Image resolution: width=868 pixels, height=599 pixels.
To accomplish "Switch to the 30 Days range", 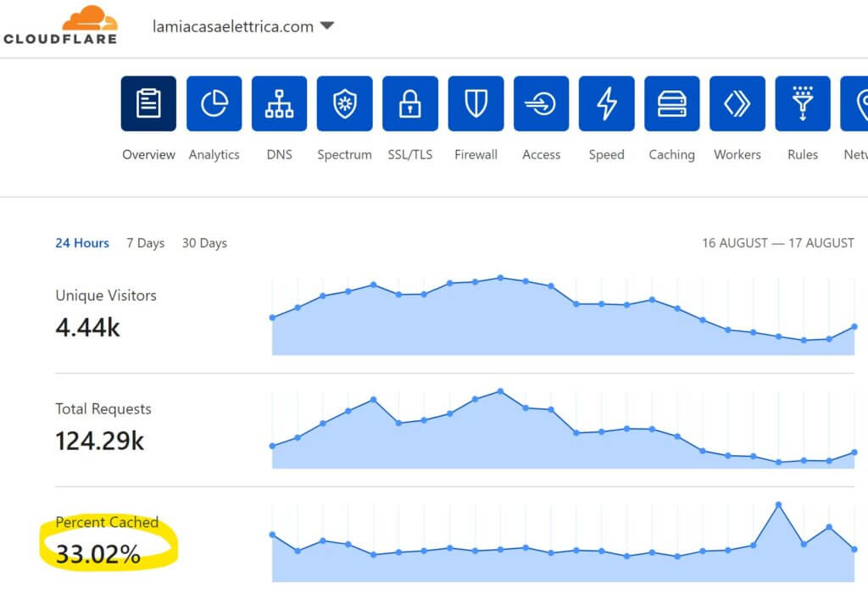I will 204,243.
